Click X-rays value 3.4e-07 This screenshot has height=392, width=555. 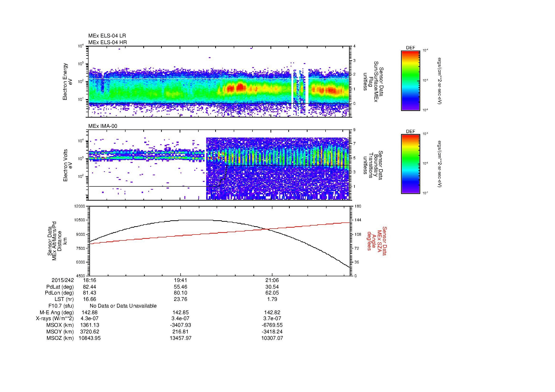point(181,318)
